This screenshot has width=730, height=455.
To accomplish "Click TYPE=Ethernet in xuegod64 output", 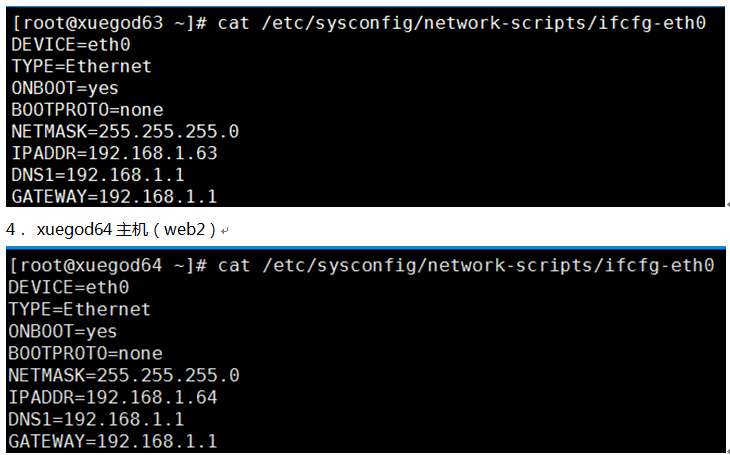I will [x=80, y=309].
